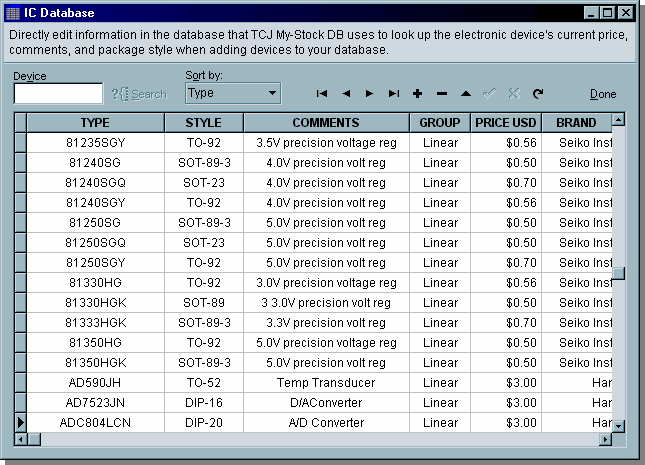Viewport: 645px width, 465px height.
Task: Click the vertical scrollbar thumb
Action: [618, 273]
